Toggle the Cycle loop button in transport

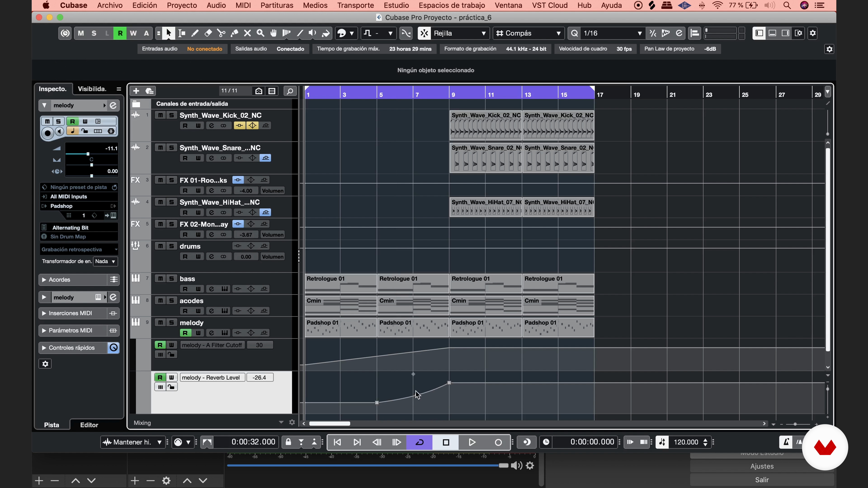(x=420, y=442)
